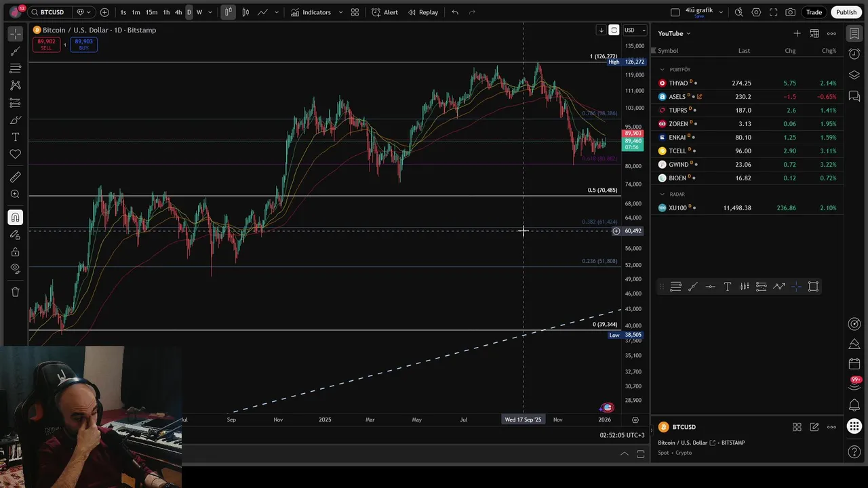Add symbol to watchlist with plus
Image resolution: width=868 pixels, height=488 pixels.
[797, 33]
